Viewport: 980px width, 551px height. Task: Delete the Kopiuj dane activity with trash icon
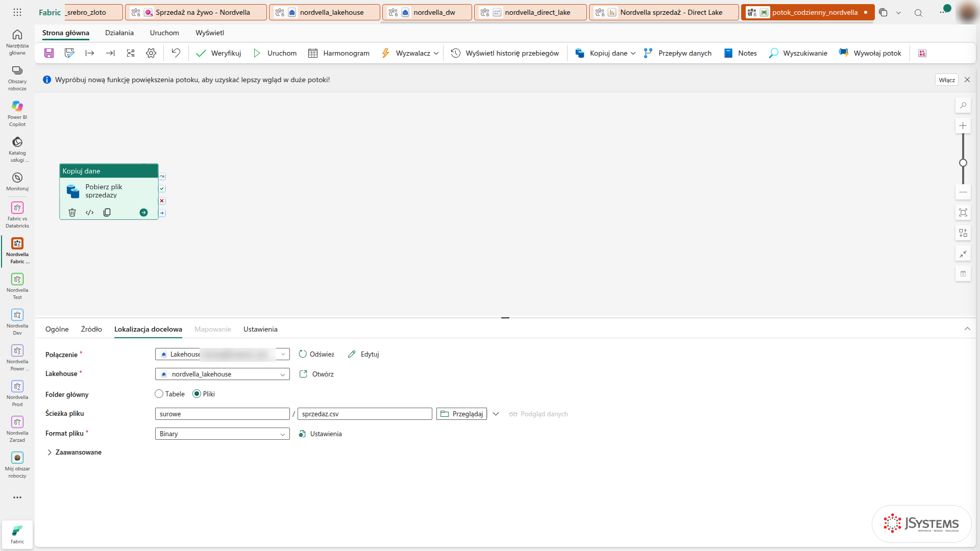[72, 212]
